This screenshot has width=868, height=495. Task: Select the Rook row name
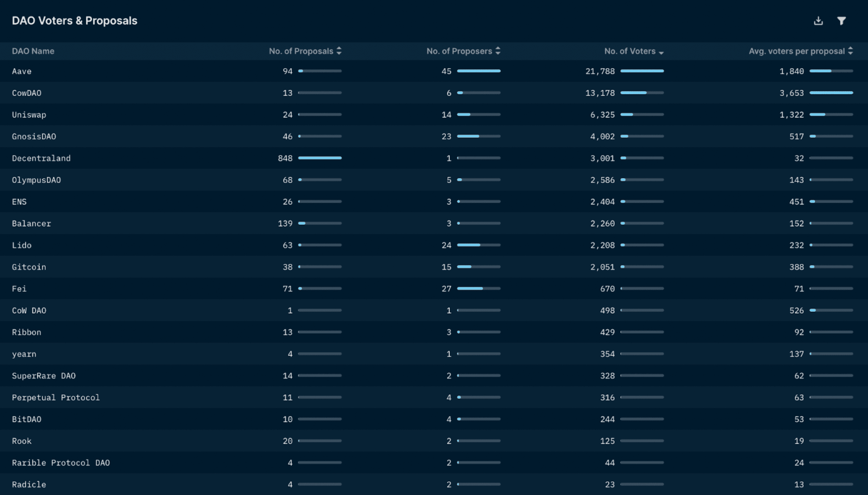click(22, 441)
